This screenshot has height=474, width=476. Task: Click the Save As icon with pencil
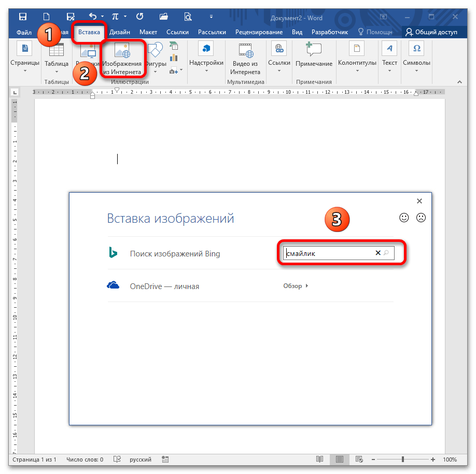[71, 17]
